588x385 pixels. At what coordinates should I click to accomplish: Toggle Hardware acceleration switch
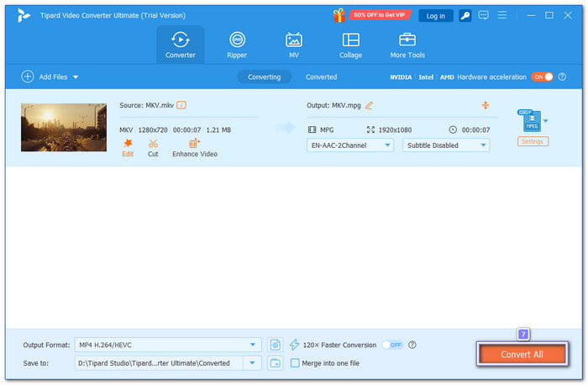(542, 76)
